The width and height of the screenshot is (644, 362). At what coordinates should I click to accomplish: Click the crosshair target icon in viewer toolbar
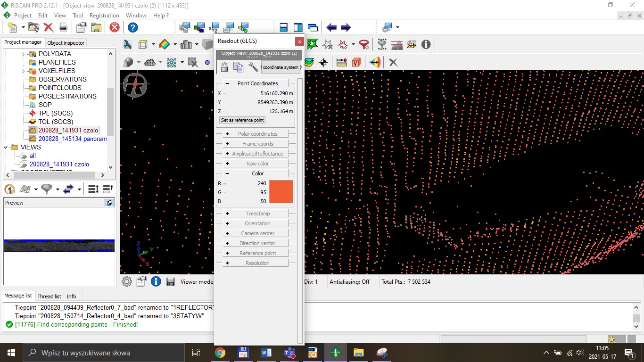point(323,62)
